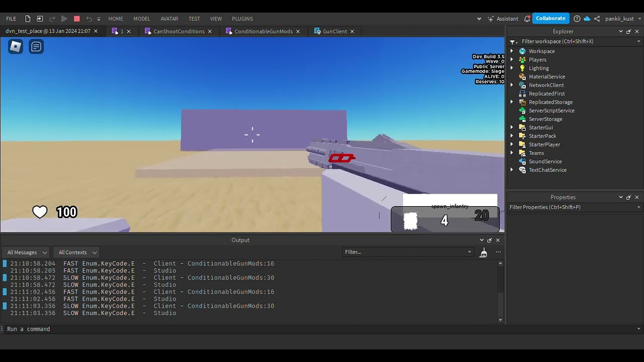Open the Output more options ellipsis
Viewport: 644px width, 362px height.
498,252
